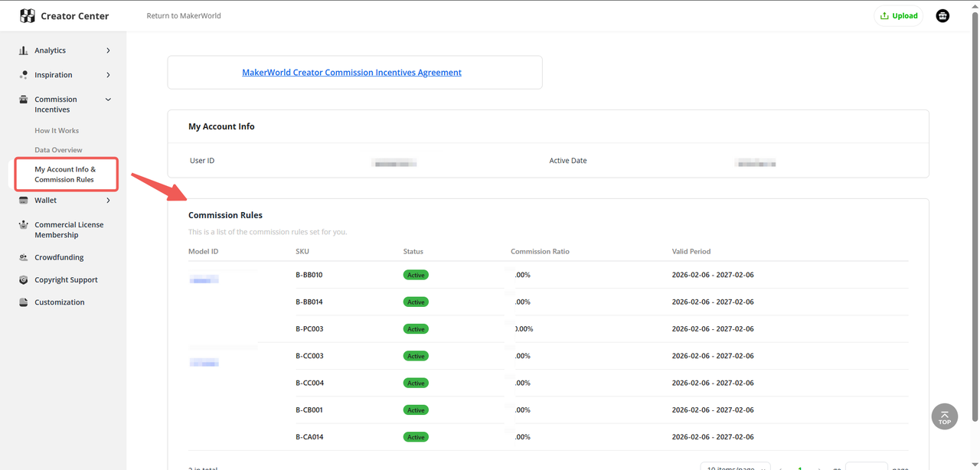
Task: Click the Crowdfunding sidebar icon
Action: coord(24,258)
